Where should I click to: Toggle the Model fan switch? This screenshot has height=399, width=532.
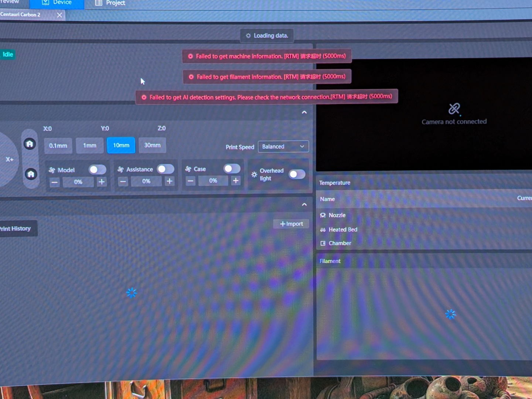[98, 170]
